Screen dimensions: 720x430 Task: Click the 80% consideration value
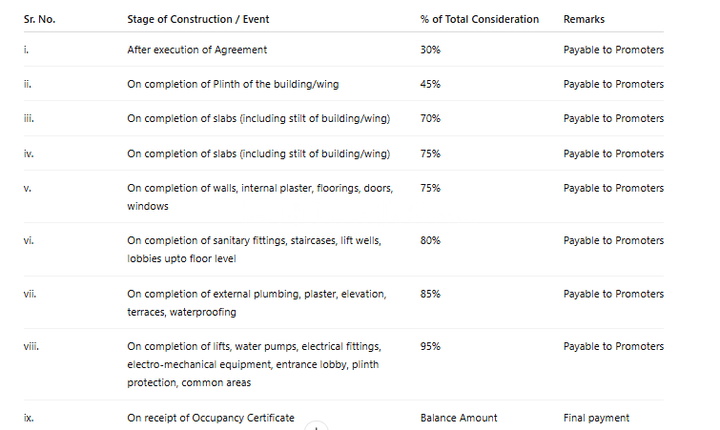430,240
